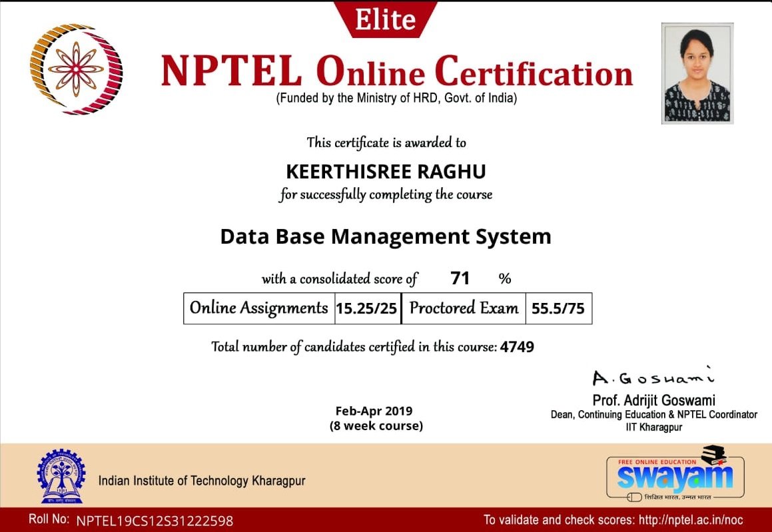Click the percent sign after the score
This screenshot has height=532, width=772.
click(505, 279)
